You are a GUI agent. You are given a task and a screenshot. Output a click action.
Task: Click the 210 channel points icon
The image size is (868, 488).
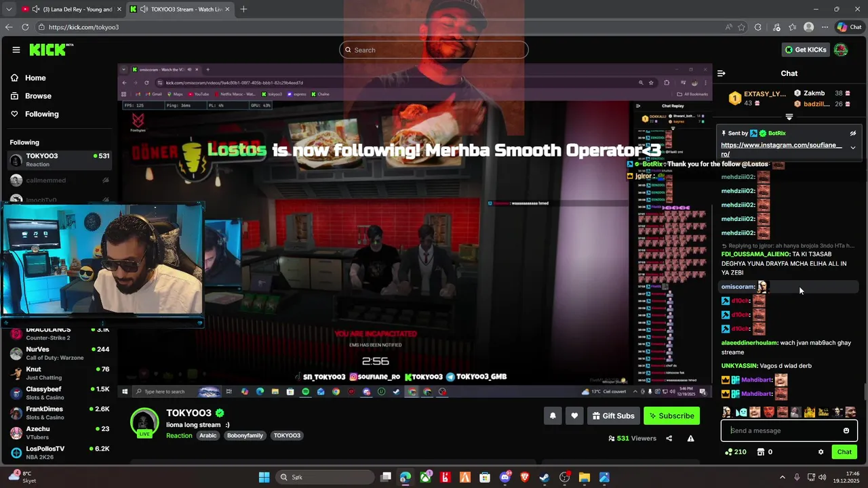pos(736,452)
